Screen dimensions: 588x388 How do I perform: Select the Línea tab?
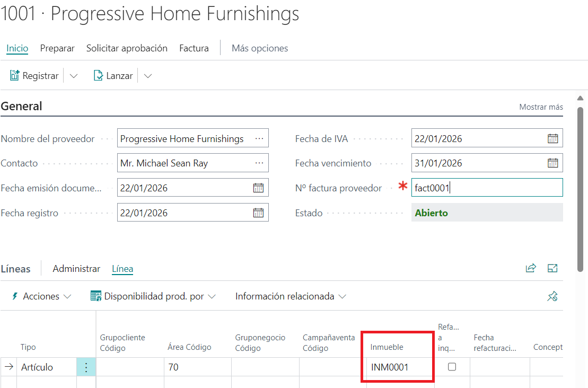pos(122,269)
